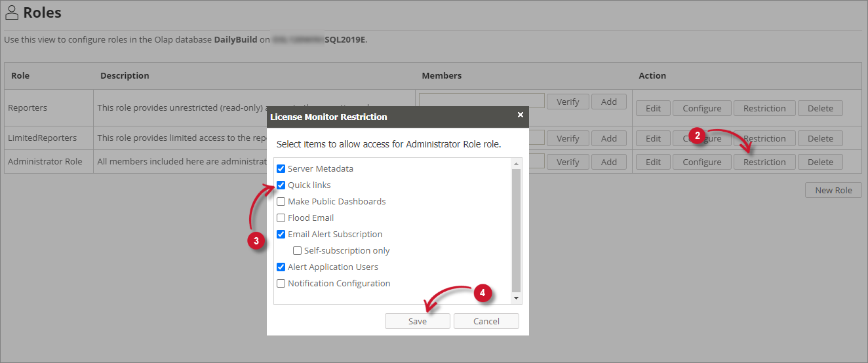Open Restriction for Administrator Role
Screen dimensions: 868x363
point(764,162)
